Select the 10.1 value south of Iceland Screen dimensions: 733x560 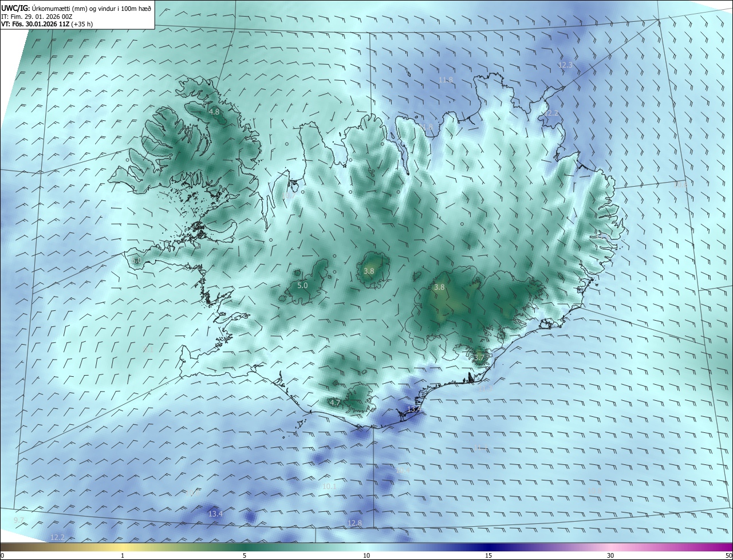(x=329, y=487)
